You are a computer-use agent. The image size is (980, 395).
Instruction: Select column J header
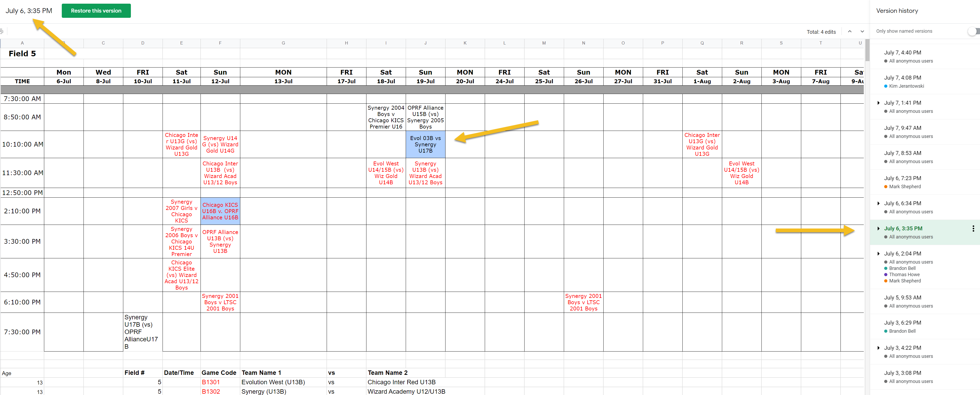click(425, 43)
